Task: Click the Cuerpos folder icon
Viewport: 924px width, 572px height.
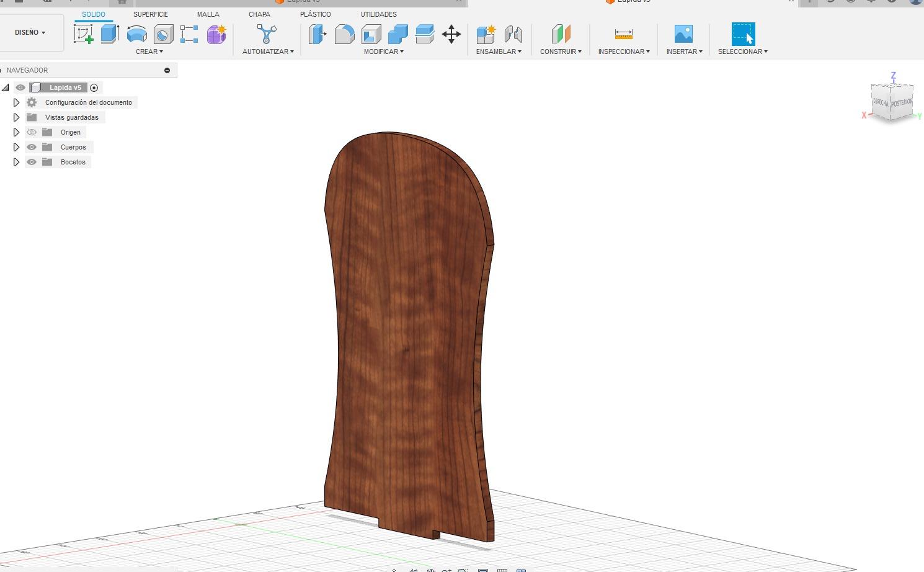Action: pyautogui.click(x=47, y=147)
